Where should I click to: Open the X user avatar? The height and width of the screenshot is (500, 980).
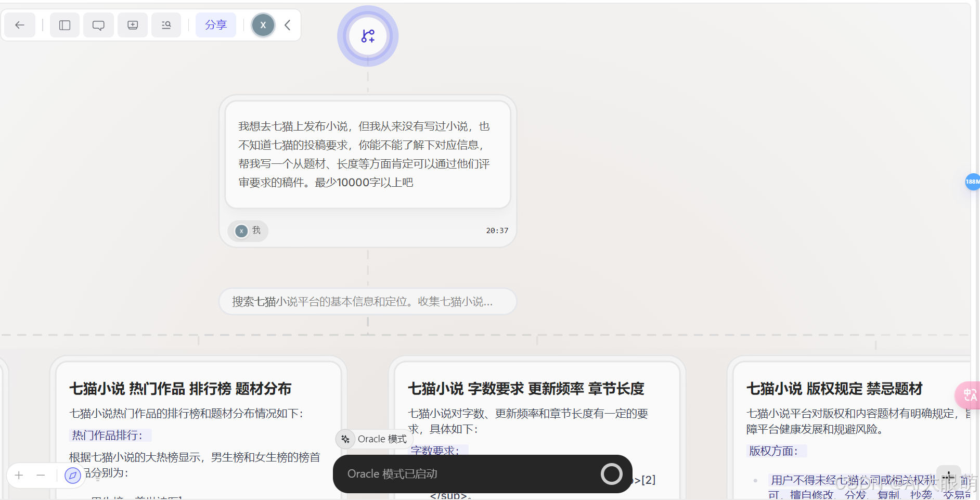click(263, 25)
